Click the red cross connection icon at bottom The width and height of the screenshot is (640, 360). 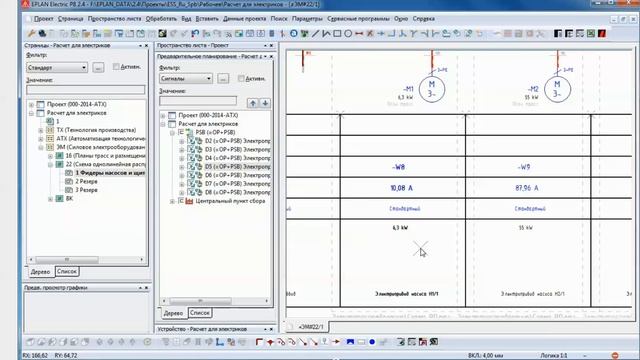(270, 342)
